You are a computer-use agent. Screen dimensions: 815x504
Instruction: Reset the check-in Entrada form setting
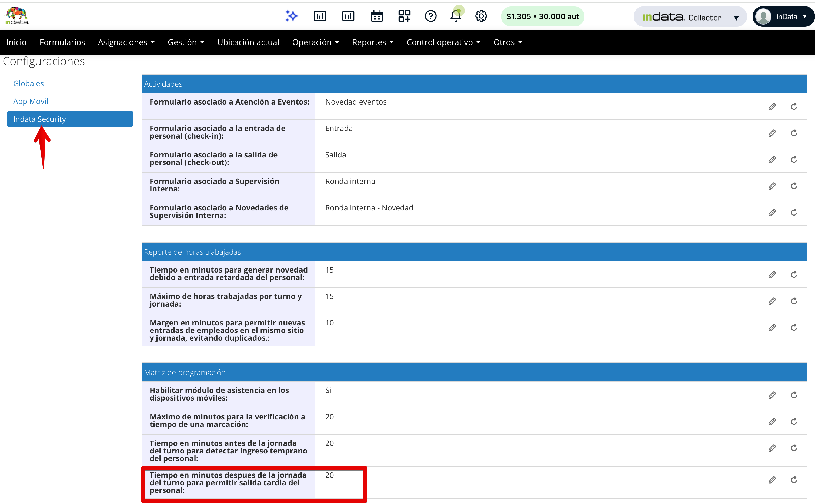click(794, 133)
